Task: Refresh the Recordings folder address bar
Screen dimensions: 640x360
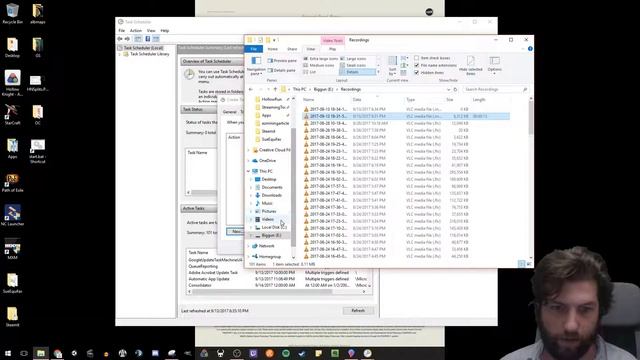Action: (x=456, y=89)
